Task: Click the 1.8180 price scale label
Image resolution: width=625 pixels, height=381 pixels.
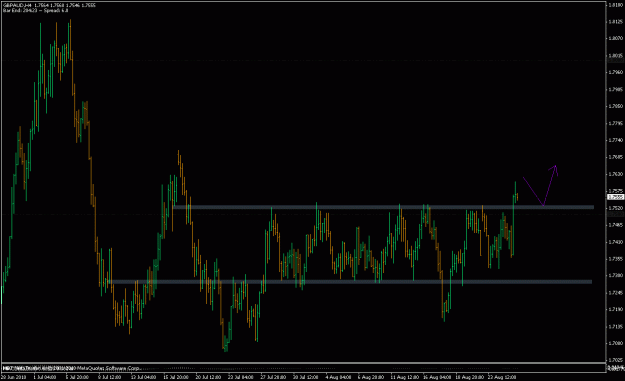Action: 616,5
